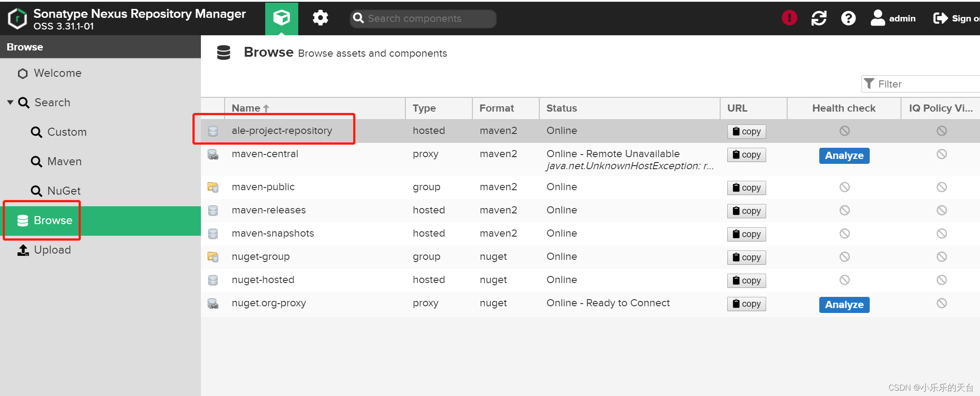Click health check disabled icon for nuget-hosted
980x396 pixels.
tap(844, 280)
